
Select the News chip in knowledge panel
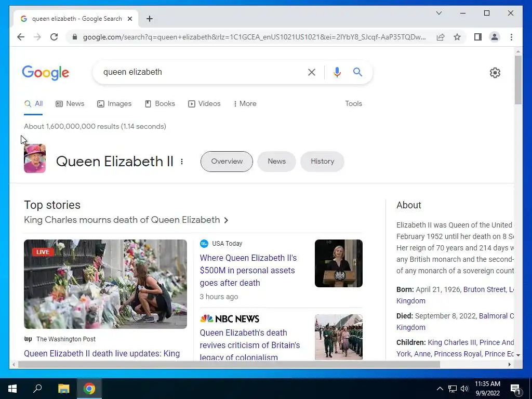click(276, 162)
